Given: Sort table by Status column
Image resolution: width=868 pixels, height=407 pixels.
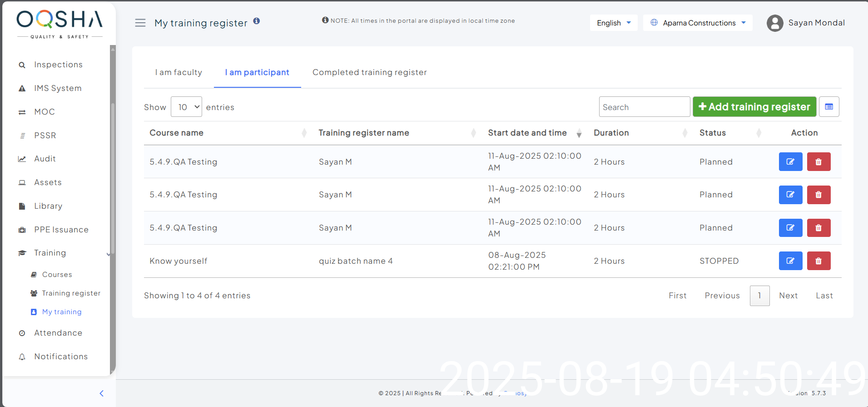Looking at the screenshot, I should 713,133.
